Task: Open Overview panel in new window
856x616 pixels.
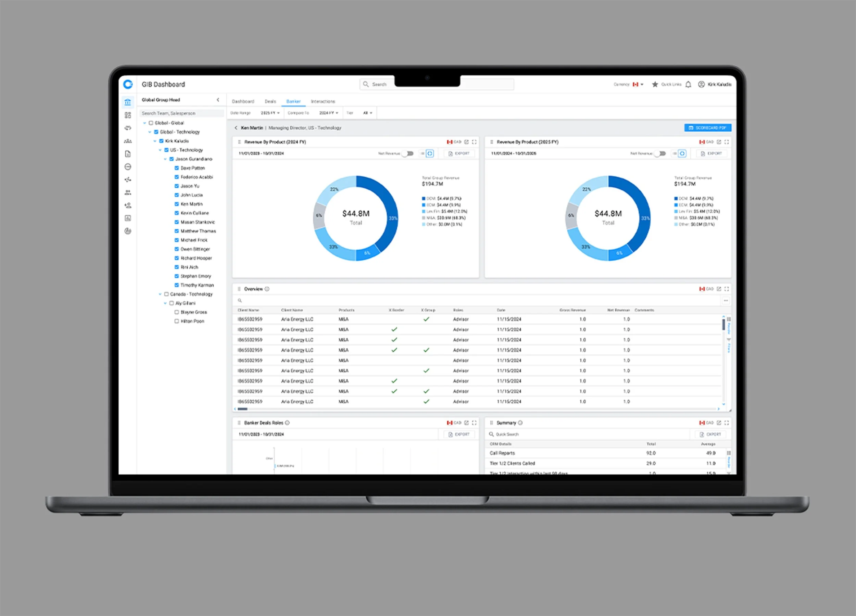Action: pyautogui.click(x=719, y=289)
